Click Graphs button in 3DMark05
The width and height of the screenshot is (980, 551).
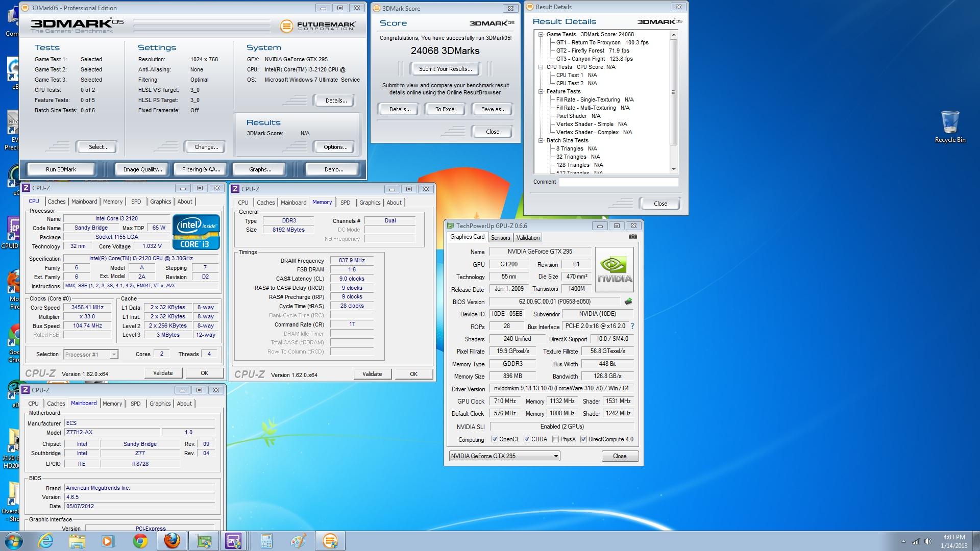click(260, 169)
